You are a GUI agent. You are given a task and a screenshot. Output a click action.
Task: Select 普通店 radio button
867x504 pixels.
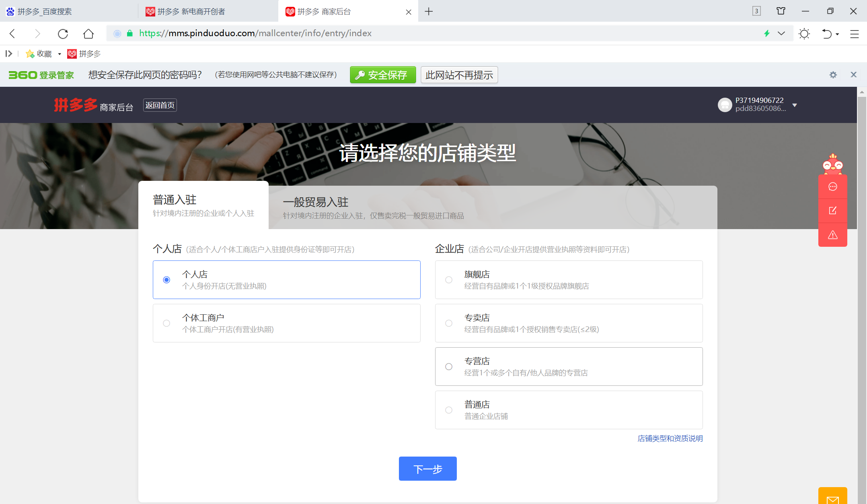(x=449, y=410)
